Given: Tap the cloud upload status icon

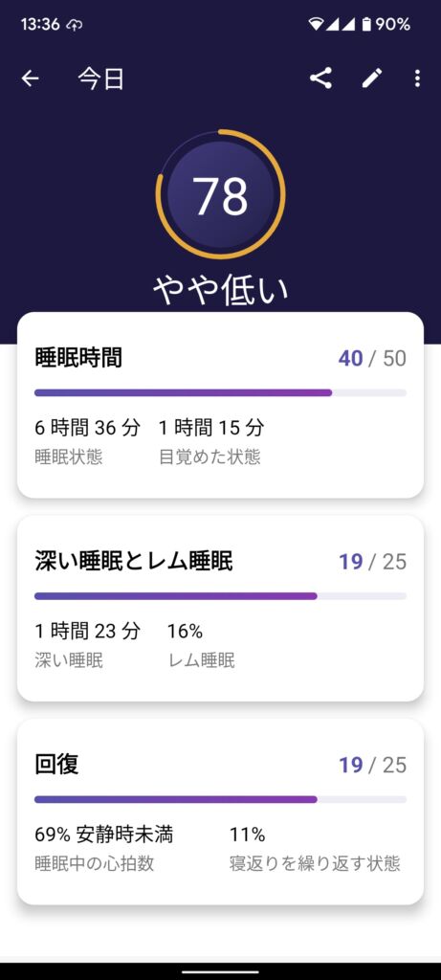Looking at the screenshot, I should [75, 25].
